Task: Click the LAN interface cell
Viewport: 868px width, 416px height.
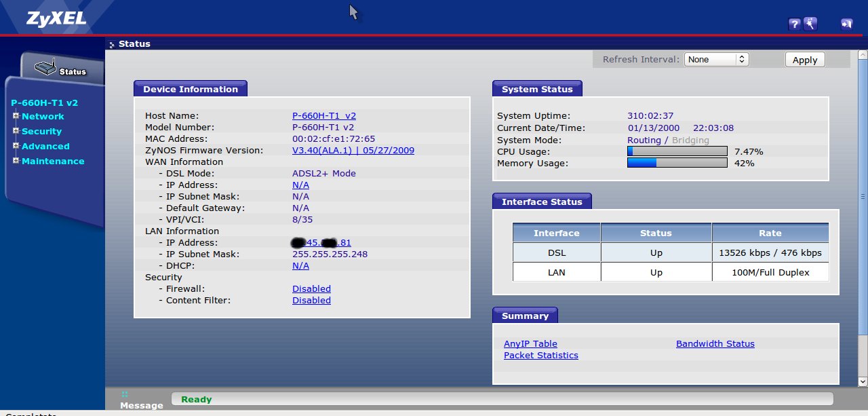Action: pyautogui.click(x=557, y=272)
